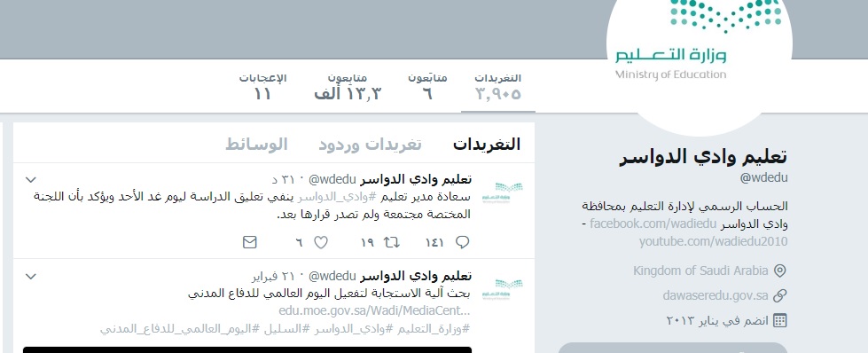Click the @wdedu handle under the profile name
Viewport: 868px width, 353px height.
(x=764, y=178)
